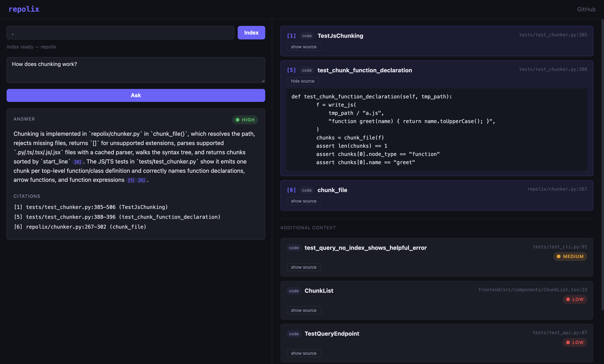Click the code tag on chunk_file card

pyautogui.click(x=306, y=190)
